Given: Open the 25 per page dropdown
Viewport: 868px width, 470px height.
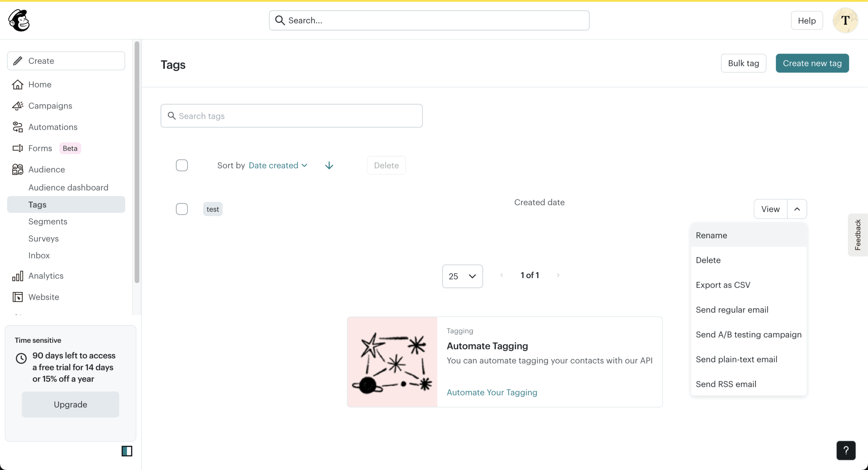Looking at the screenshot, I should [x=462, y=276].
